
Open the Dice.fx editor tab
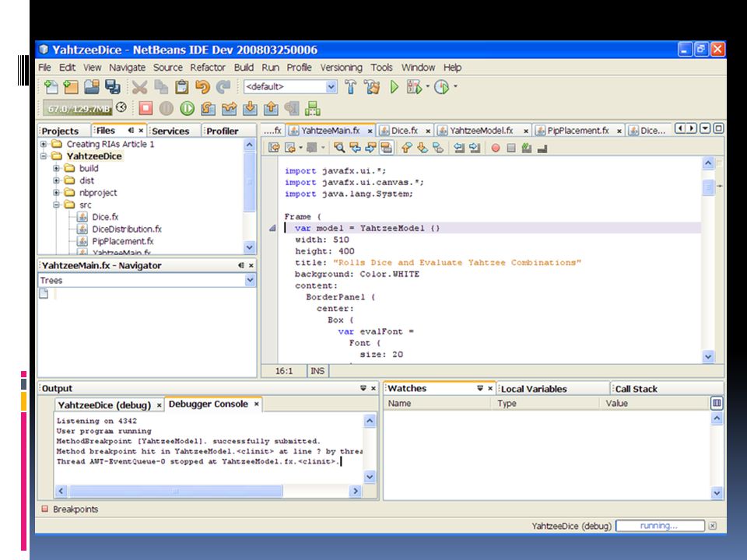(405, 131)
